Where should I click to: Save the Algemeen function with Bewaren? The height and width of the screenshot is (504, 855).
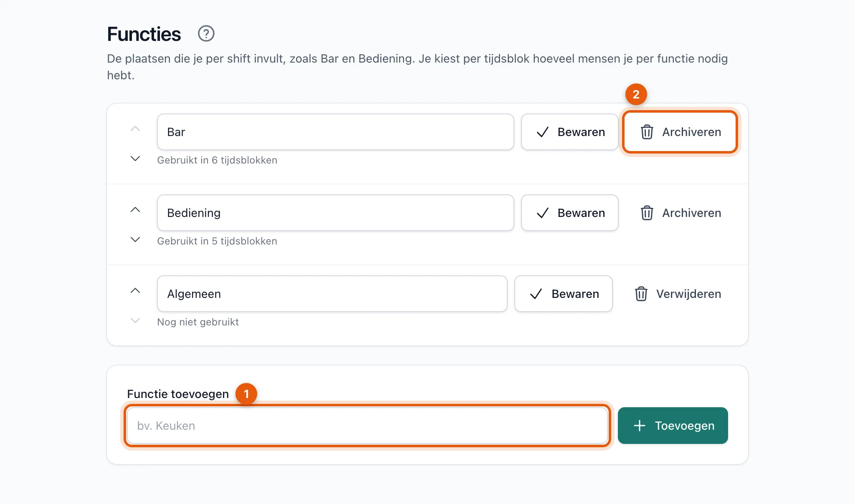tap(564, 294)
